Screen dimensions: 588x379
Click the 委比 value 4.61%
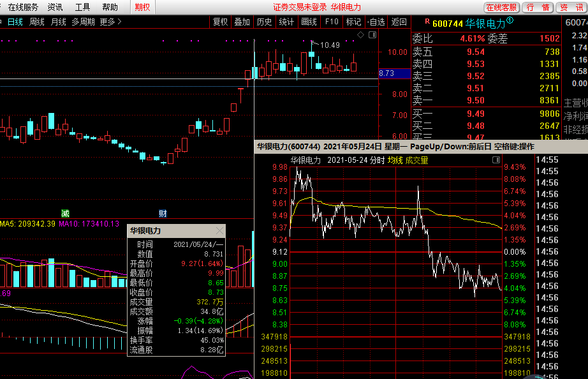tap(473, 38)
